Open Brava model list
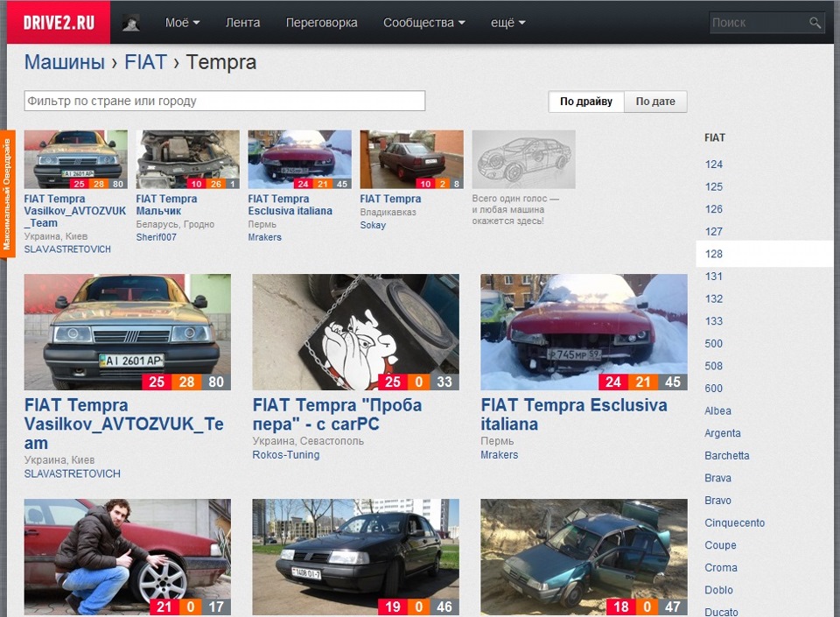Image resolution: width=840 pixels, height=617 pixels. [717, 478]
